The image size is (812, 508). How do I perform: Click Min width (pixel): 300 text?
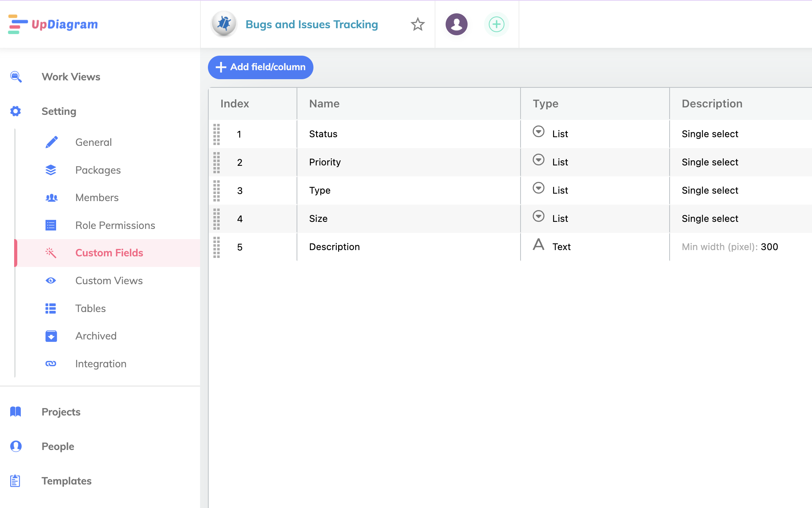730,247
